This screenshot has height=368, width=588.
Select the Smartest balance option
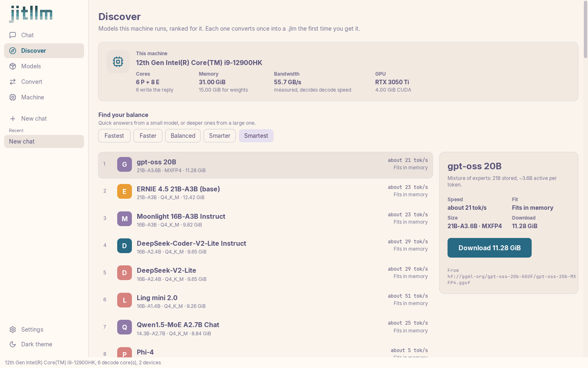(x=256, y=136)
